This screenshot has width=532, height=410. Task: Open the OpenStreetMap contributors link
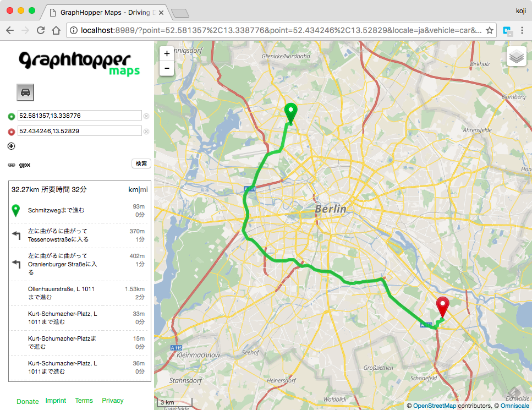click(x=434, y=404)
